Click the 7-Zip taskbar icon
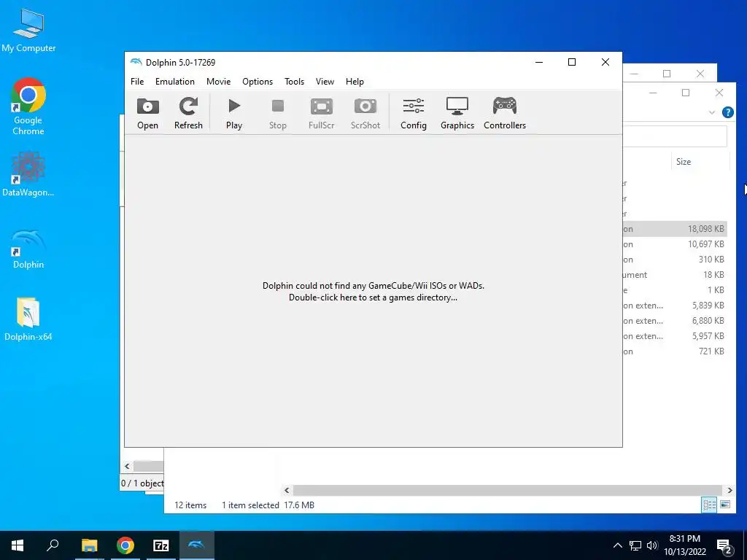The width and height of the screenshot is (747, 560). [161, 545]
